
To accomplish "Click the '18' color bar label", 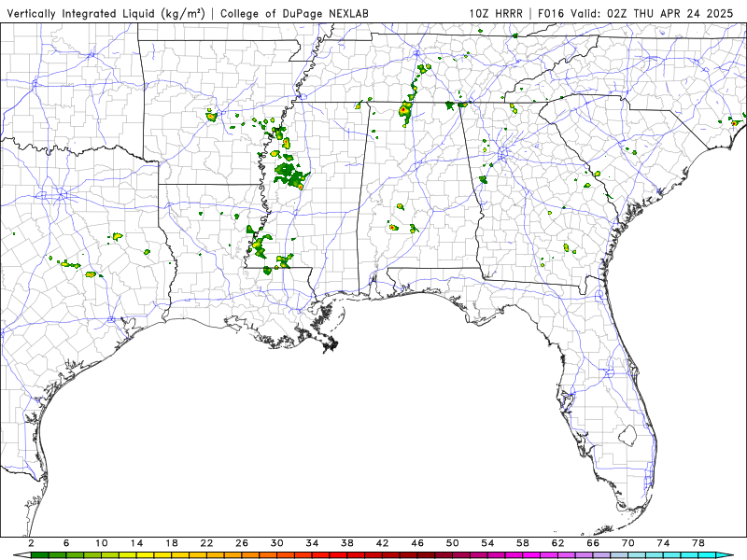I will pos(172,543).
